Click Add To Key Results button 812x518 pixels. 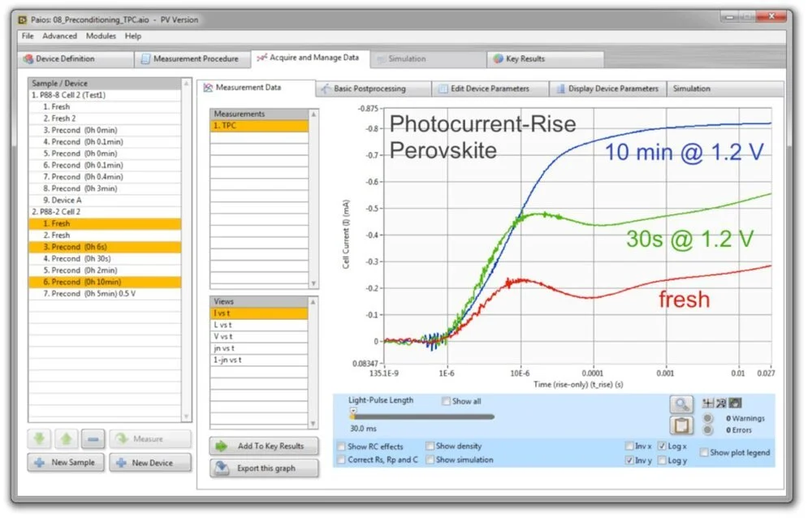coord(264,446)
